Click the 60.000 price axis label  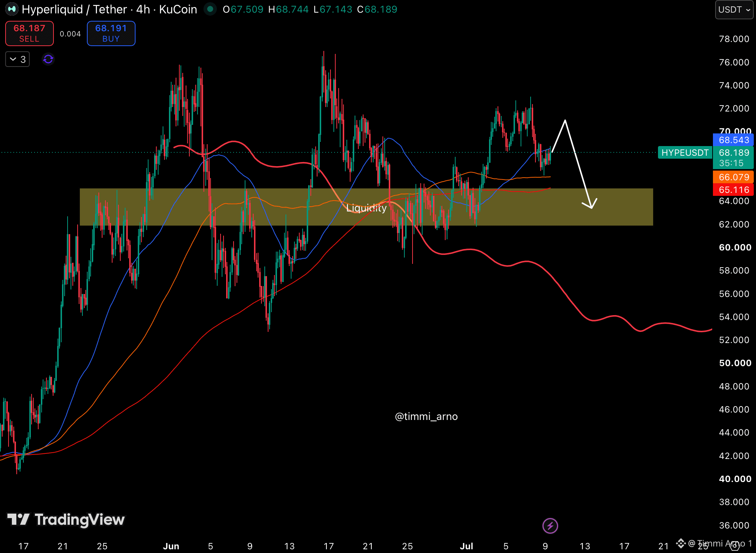tap(735, 247)
